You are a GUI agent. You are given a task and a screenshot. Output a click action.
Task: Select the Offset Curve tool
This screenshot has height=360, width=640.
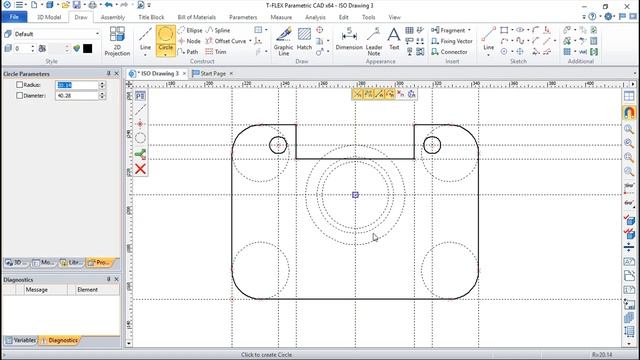[x=226, y=41]
